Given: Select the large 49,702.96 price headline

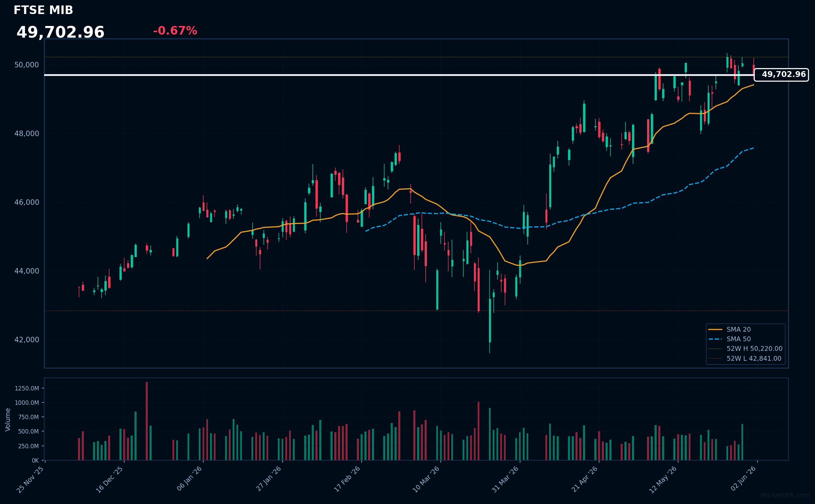Looking at the screenshot, I should [x=61, y=32].
